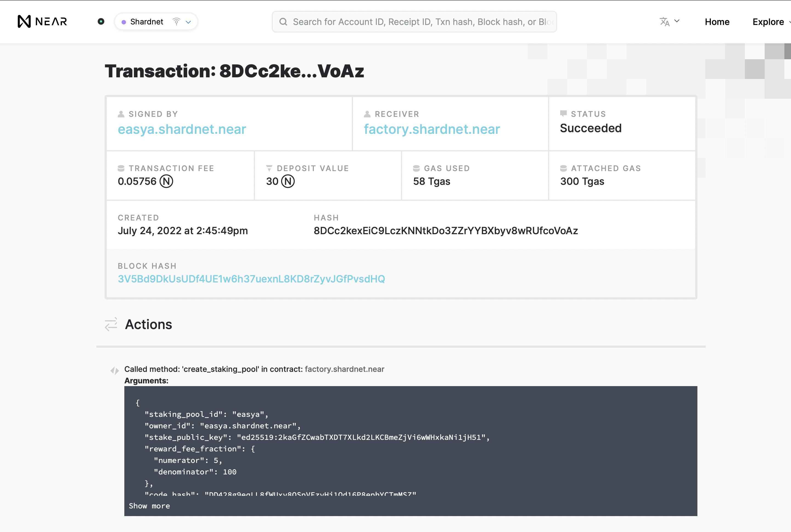Click the wifi signal icon in network selector
791x532 pixels.
click(x=176, y=21)
